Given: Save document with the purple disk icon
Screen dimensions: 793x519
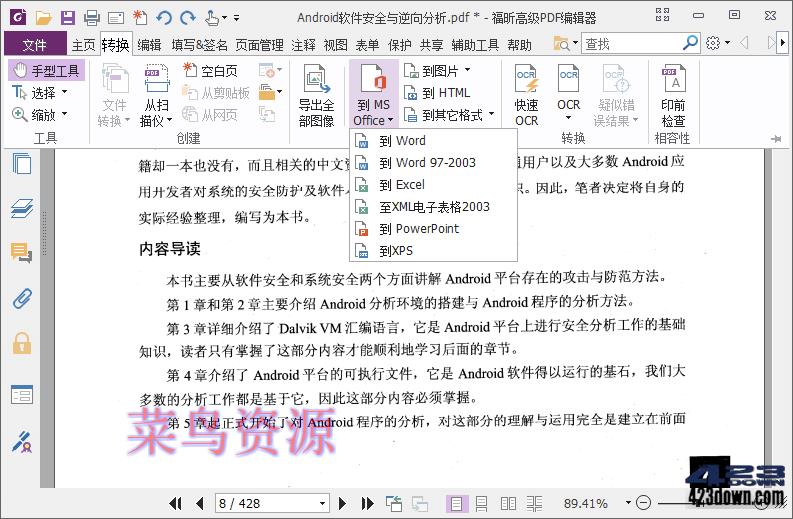Looking at the screenshot, I should [68, 18].
